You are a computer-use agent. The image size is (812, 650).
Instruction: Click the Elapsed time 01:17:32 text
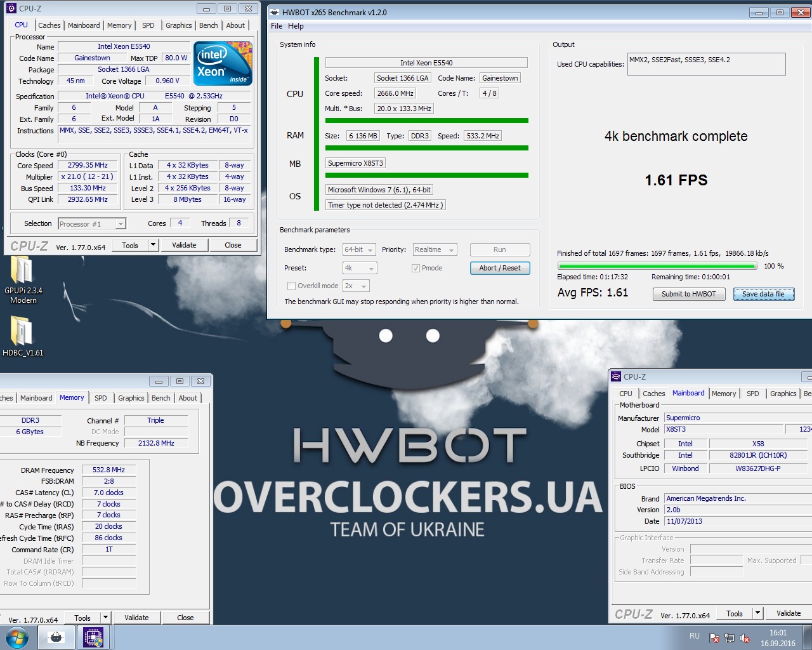593,277
